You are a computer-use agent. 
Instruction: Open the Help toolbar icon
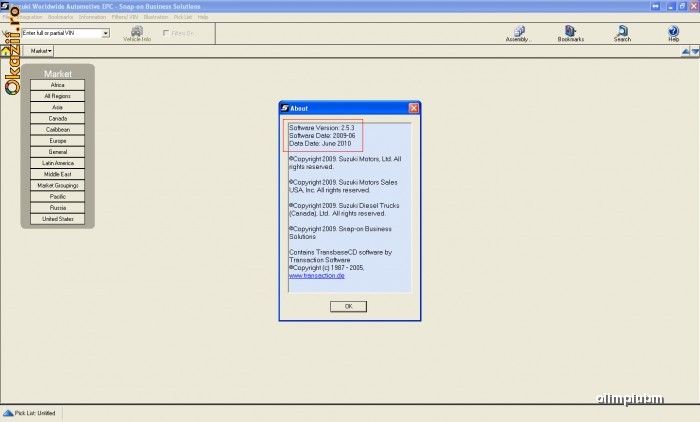point(673,34)
